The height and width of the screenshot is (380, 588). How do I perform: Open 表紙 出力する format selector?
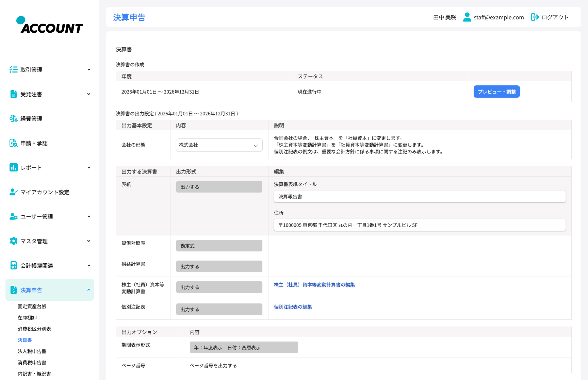point(219,187)
